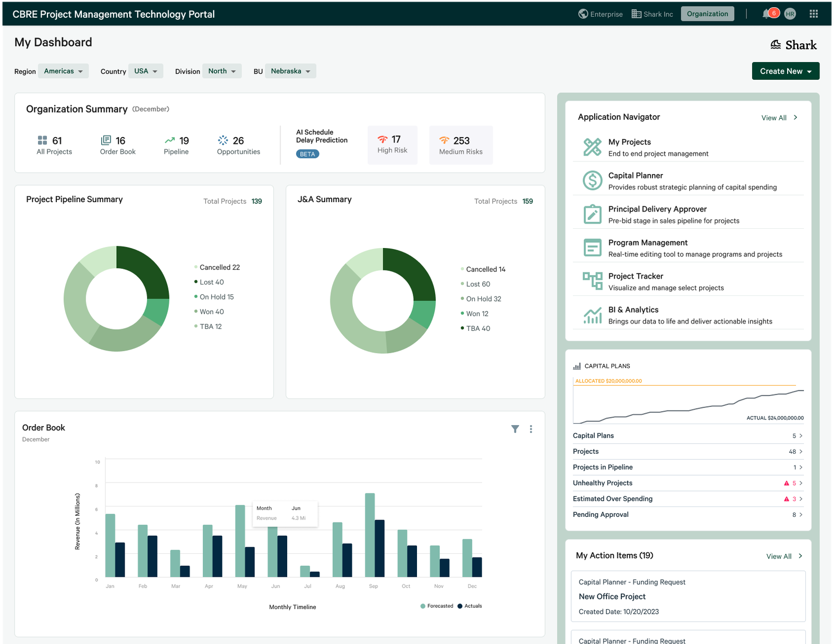Open the Division North dropdown
The height and width of the screenshot is (644, 834).
[x=222, y=71]
